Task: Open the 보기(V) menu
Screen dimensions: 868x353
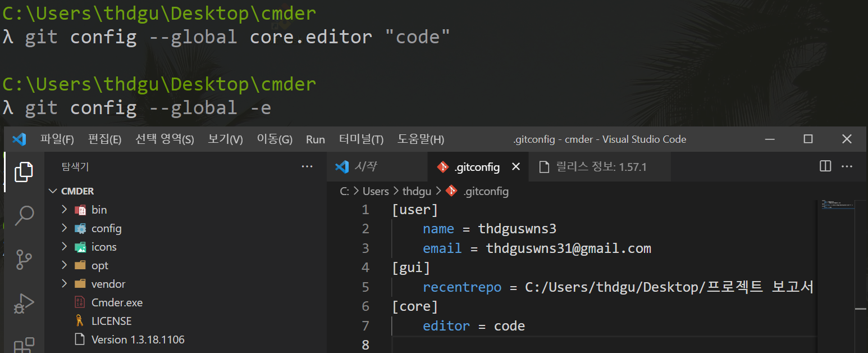Action: tap(225, 139)
